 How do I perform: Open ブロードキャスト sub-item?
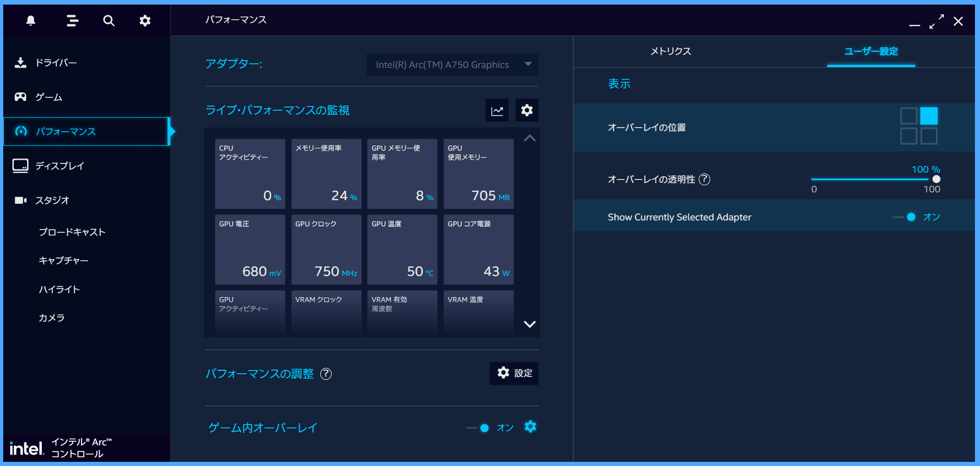click(72, 232)
